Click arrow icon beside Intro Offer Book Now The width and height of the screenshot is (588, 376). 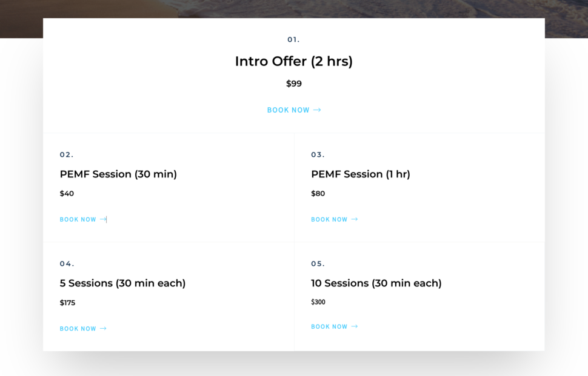(317, 110)
